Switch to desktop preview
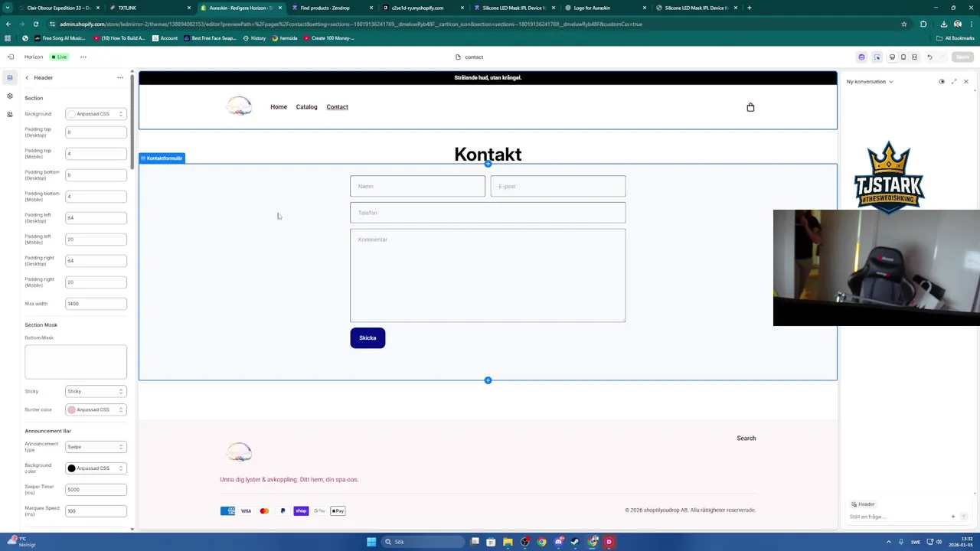 (892, 57)
